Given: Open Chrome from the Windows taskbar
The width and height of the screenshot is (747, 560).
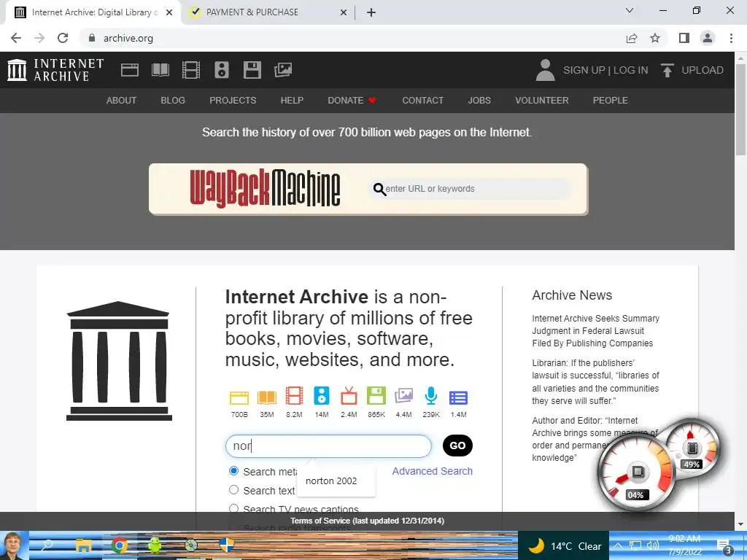Looking at the screenshot, I should click(x=119, y=545).
